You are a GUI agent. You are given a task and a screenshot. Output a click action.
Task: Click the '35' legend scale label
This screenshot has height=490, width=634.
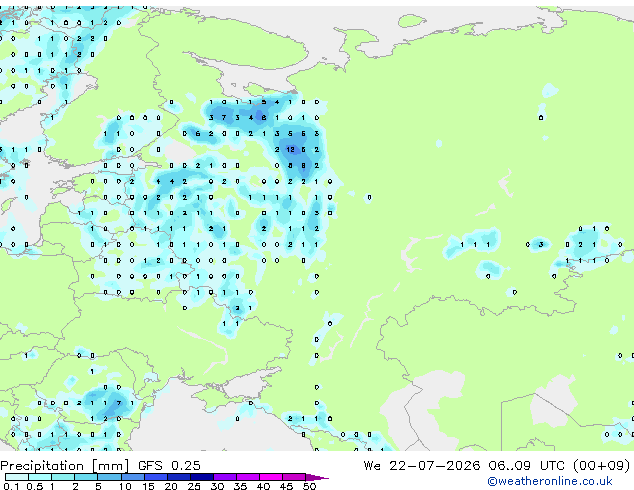pos(240,486)
